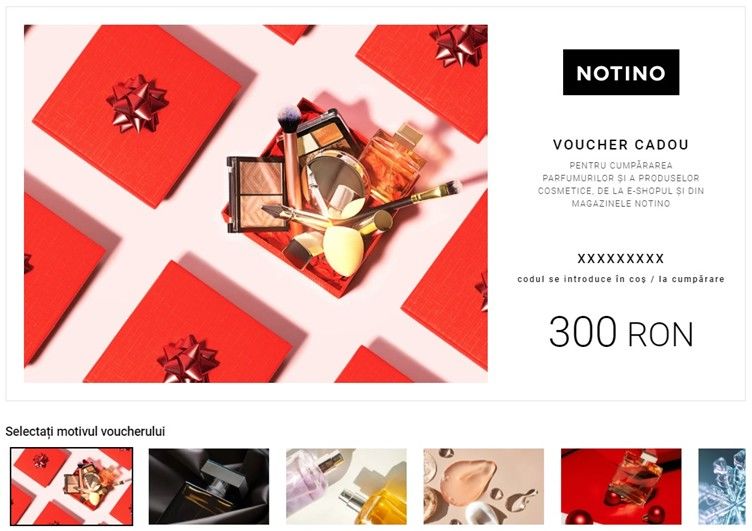Viewport: 752px width, 531px height.
Task: Choose the black perfume bottle motif
Action: pyautogui.click(x=209, y=486)
